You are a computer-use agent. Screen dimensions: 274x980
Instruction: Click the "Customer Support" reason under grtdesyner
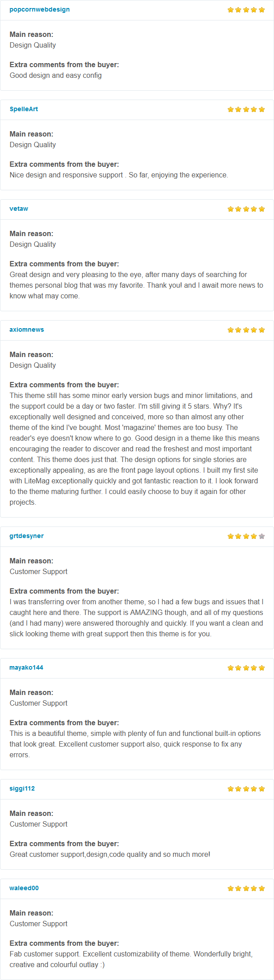click(39, 571)
